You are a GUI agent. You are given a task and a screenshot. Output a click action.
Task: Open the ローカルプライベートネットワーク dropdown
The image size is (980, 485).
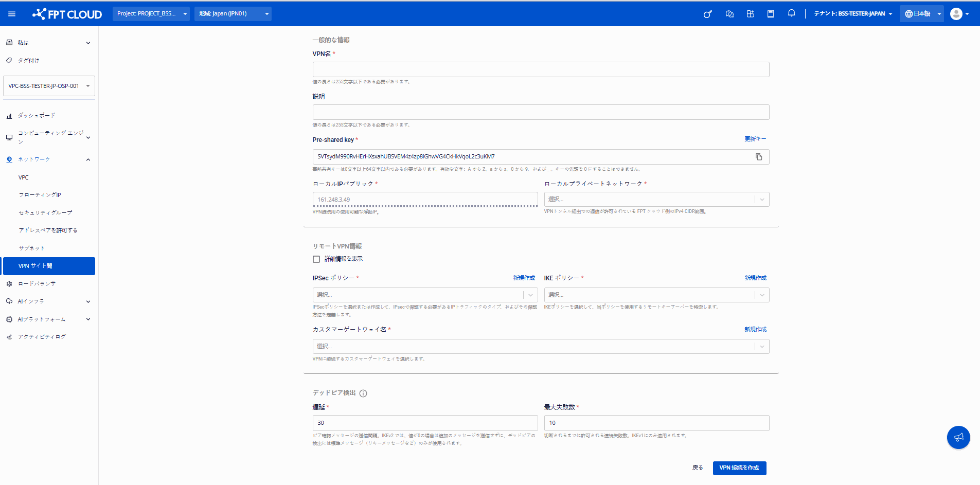pyautogui.click(x=656, y=200)
